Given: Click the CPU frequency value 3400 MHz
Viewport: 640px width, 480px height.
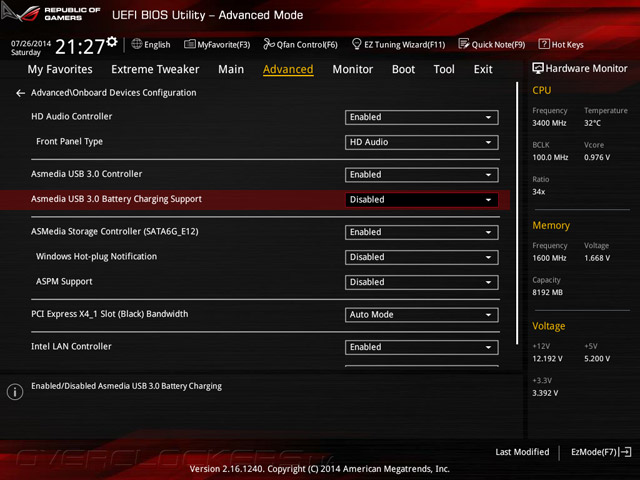Looking at the screenshot, I should 549,123.
